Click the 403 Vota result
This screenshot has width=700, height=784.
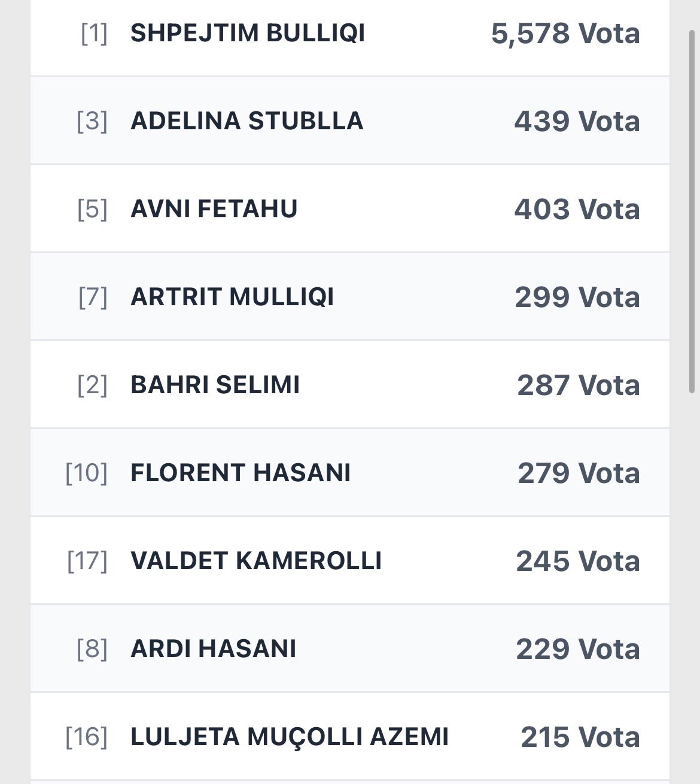coord(577,209)
